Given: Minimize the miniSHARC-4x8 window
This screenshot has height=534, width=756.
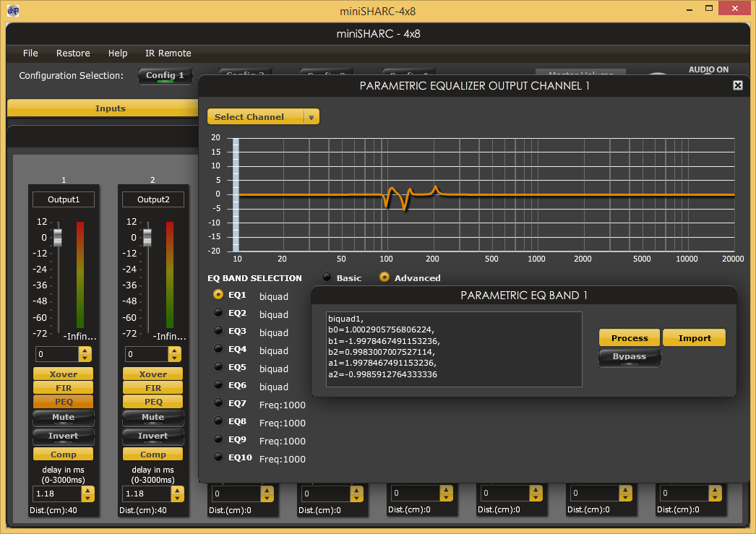Looking at the screenshot, I should click(x=690, y=9).
